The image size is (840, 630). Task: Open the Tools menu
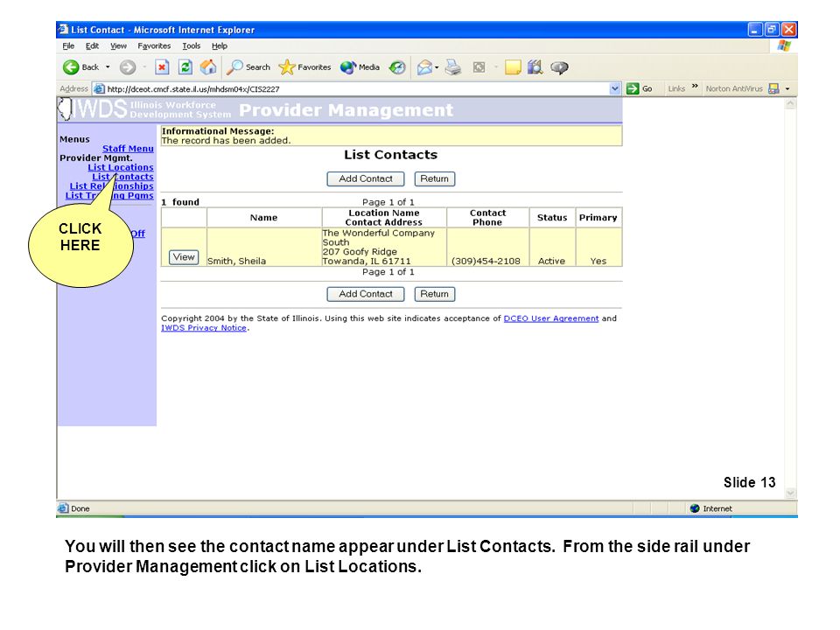pos(192,46)
